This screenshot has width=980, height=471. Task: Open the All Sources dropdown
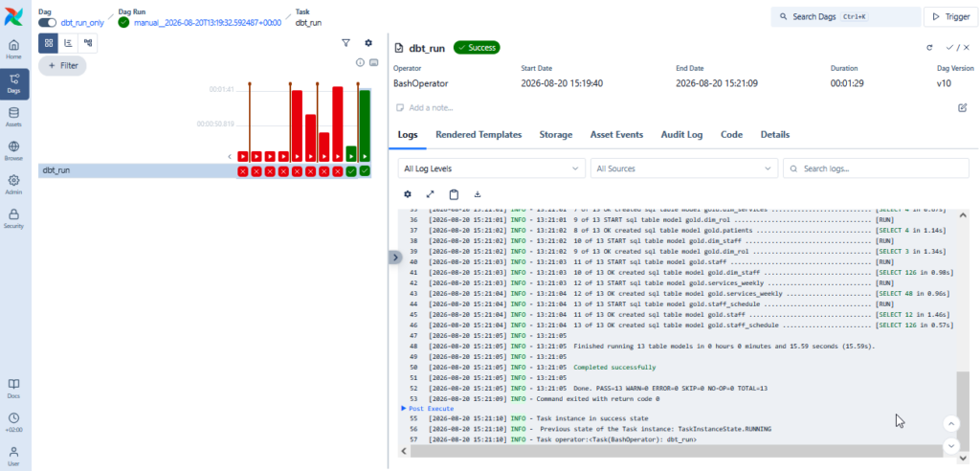click(684, 168)
